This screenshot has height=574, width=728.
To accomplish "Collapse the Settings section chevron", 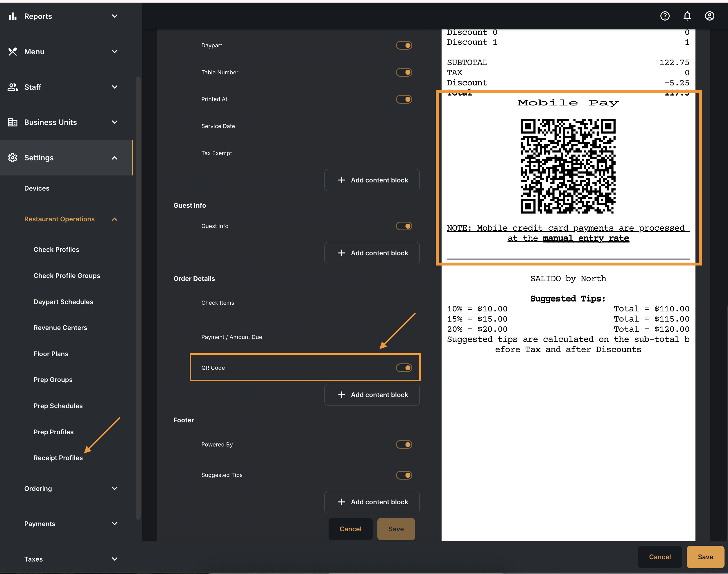I will tap(115, 158).
